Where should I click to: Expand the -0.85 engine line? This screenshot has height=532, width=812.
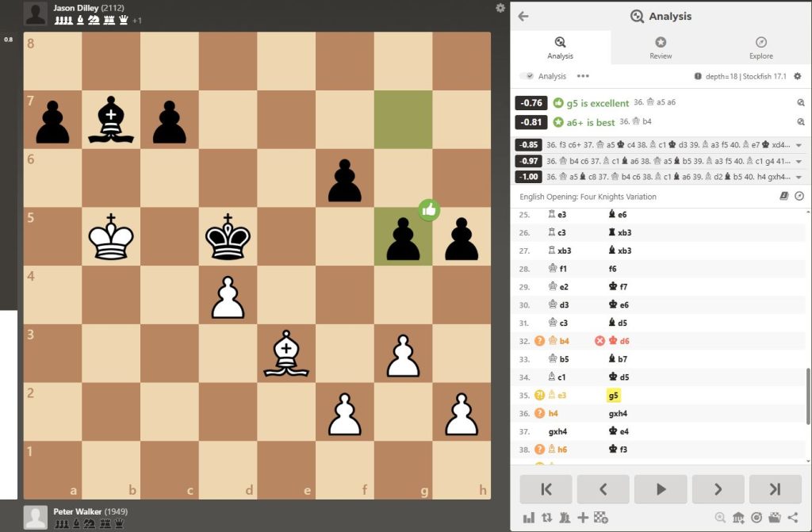pyautogui.click(x=799, y=145)
